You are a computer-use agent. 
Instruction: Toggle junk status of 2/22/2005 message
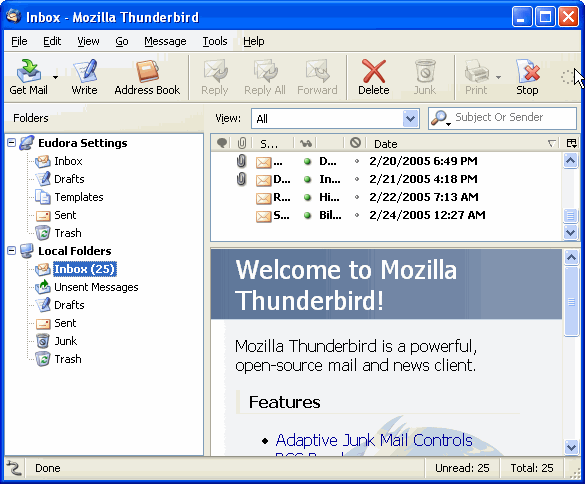tap(357, 197)
